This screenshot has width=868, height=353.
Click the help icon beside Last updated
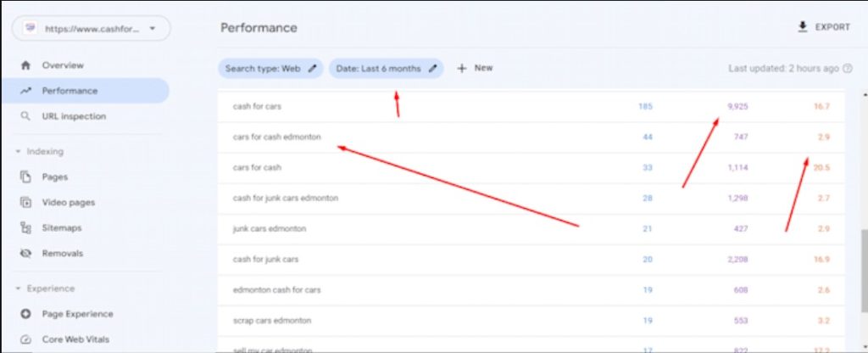(x=848, y=69)
